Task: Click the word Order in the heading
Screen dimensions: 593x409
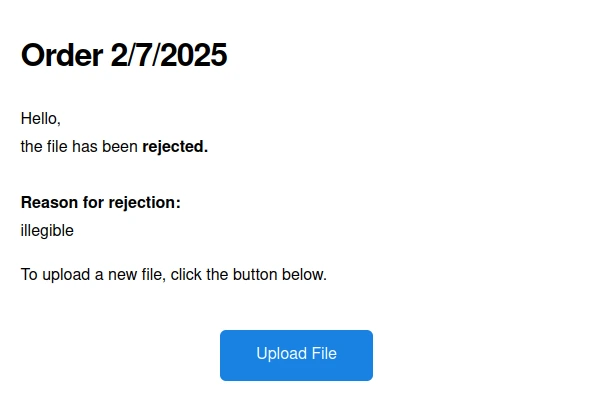Action: click(62, 55)
